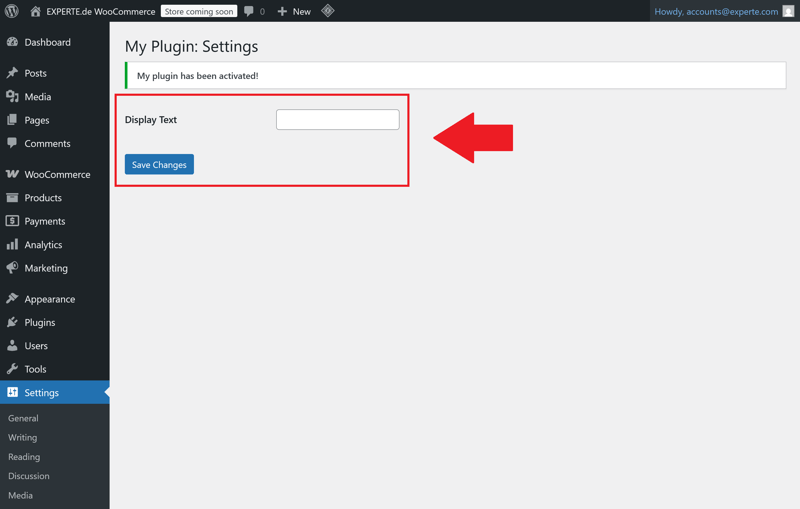Open the comments bubble icon in admin bar
The image size is (800, 509).
(x=249, y=11)
